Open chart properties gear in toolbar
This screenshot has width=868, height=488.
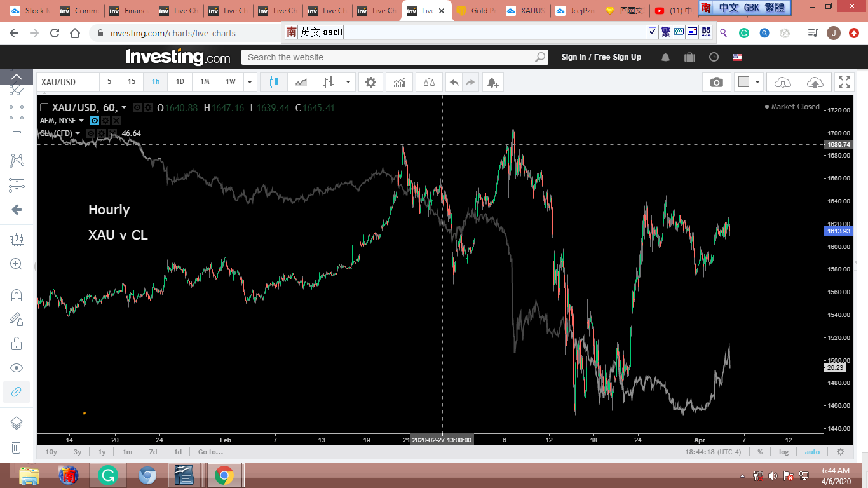[370, 82]
